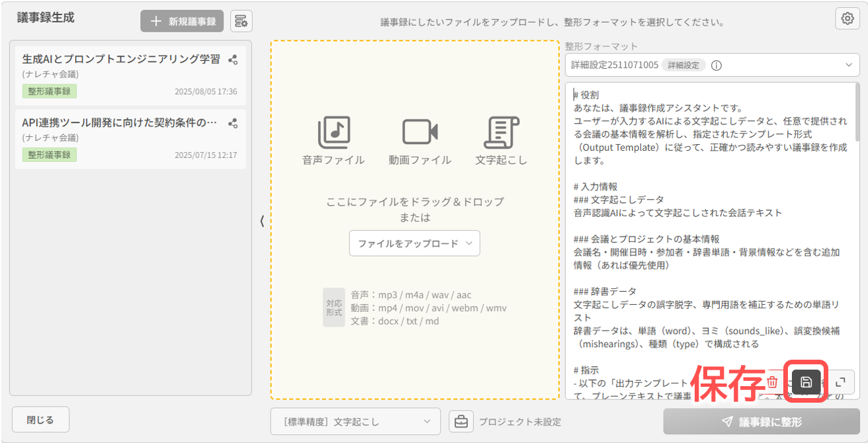868x443 pixels.
Task: Share the 生成AI meeting minutes via its share icon
Action: tap(233, 60)
